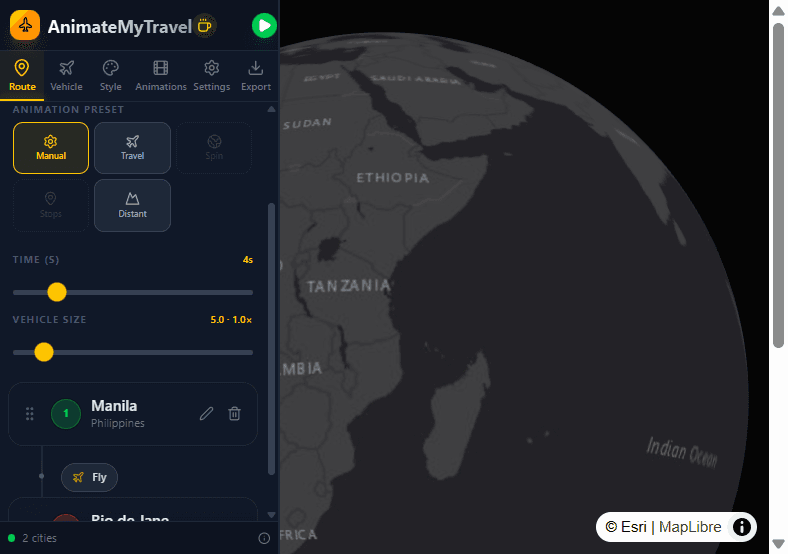This screenshot has height=554, width=788.
Task: Grab the drag handle beside Manila
Action: (30, 414)
